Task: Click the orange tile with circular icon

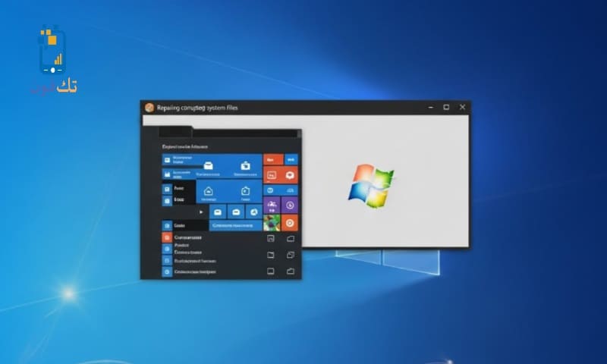Action: pos(290,223)
